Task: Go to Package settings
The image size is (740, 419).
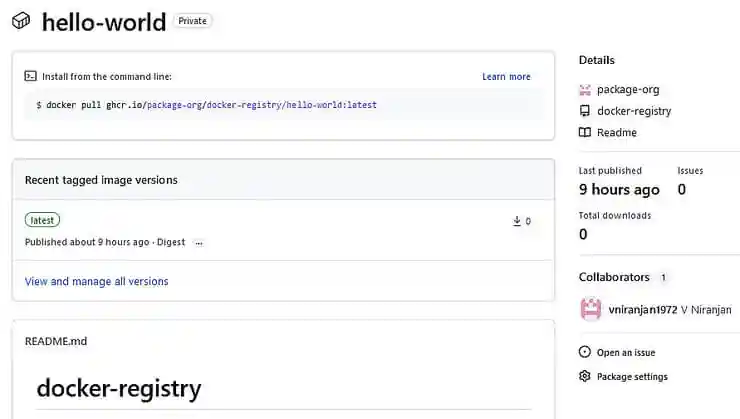Action: pyautogui.click(x=632, y=377)
